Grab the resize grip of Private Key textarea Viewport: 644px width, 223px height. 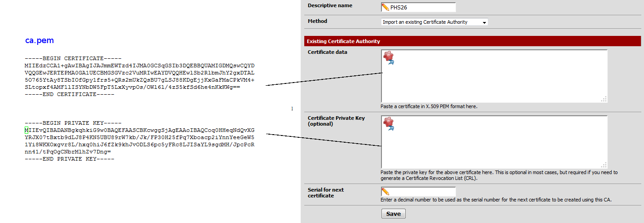click(x=604, y=165)
